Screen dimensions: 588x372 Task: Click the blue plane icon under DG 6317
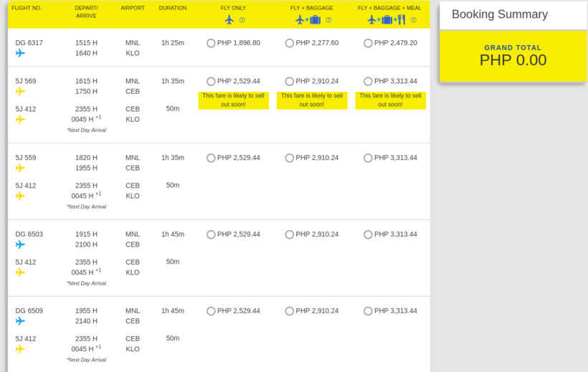tap(20, 53)
